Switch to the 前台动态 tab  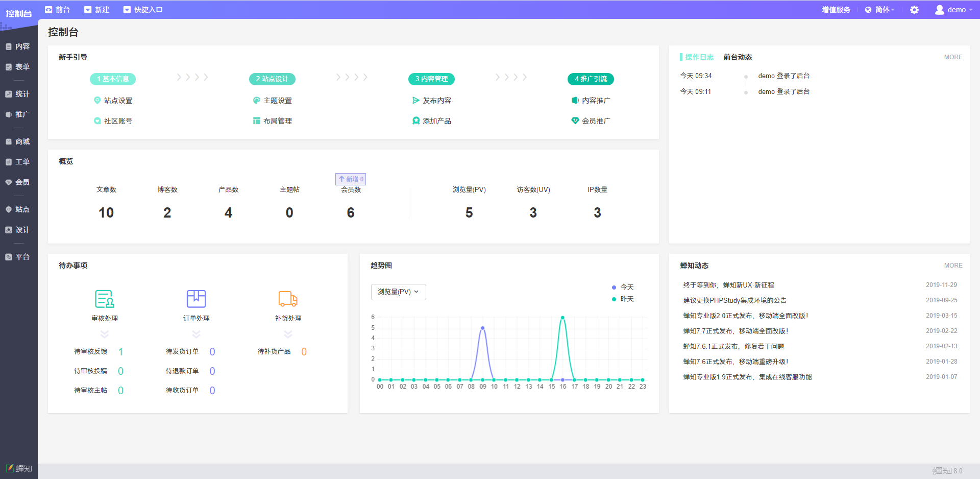point(738,57)
